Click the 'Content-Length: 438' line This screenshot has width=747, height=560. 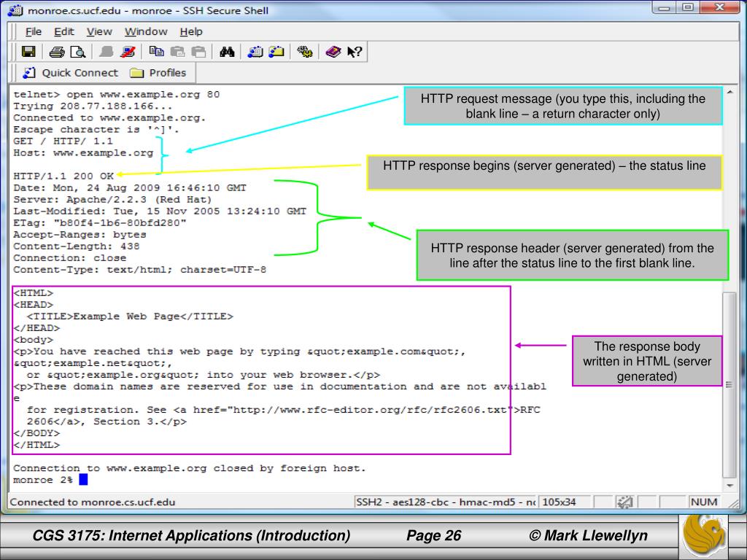click(x=76, y=246)
